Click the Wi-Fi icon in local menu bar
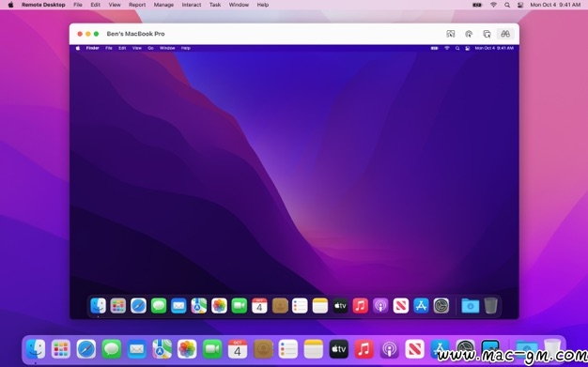 pyautogui.click(x=493, y=5)
